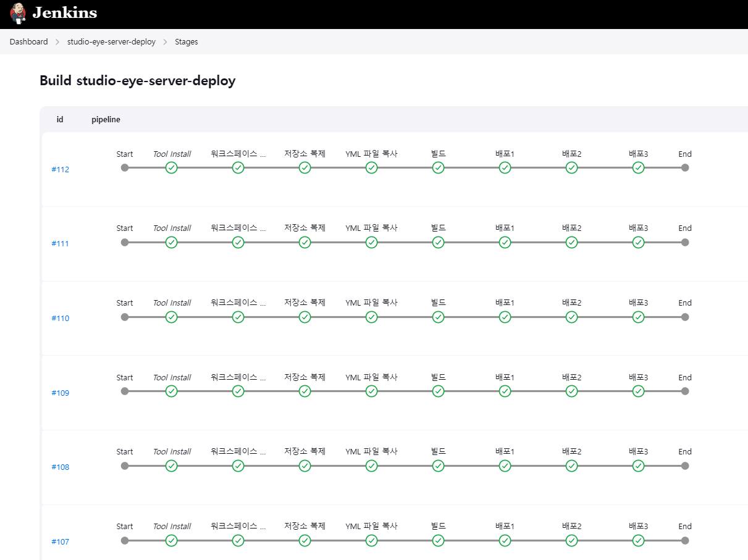Click 배포3 stage checkmark in build #109
The width and height of the screenshot is (748, 560).
click(x=638, y=391)
